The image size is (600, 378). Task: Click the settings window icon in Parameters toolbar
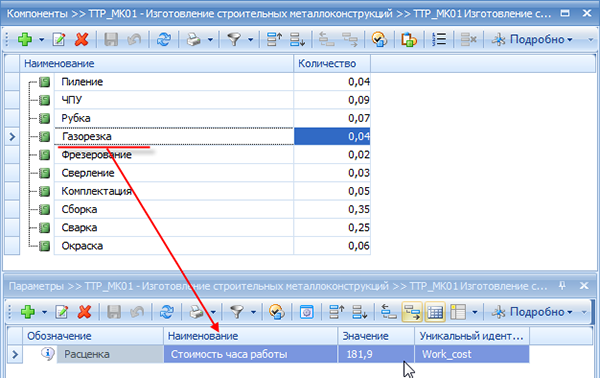(306, 312)
